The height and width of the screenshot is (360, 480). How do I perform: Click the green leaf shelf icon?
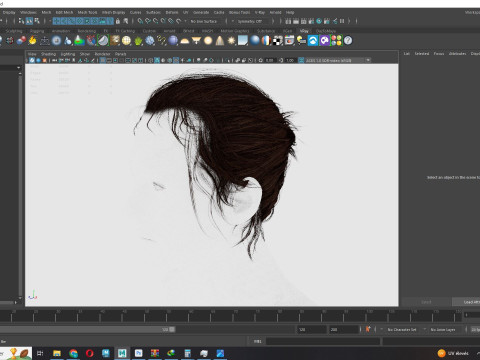point(138,41)
